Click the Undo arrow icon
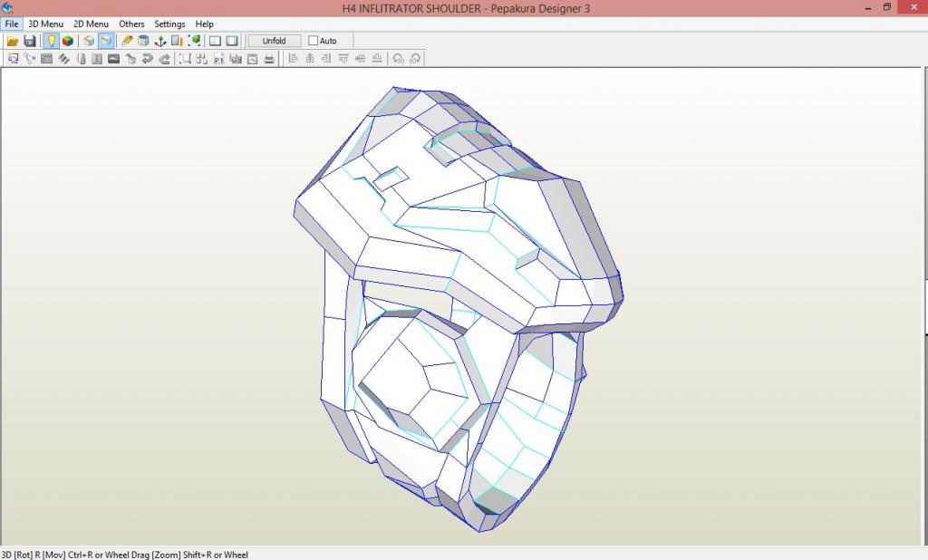 point(148,59)
